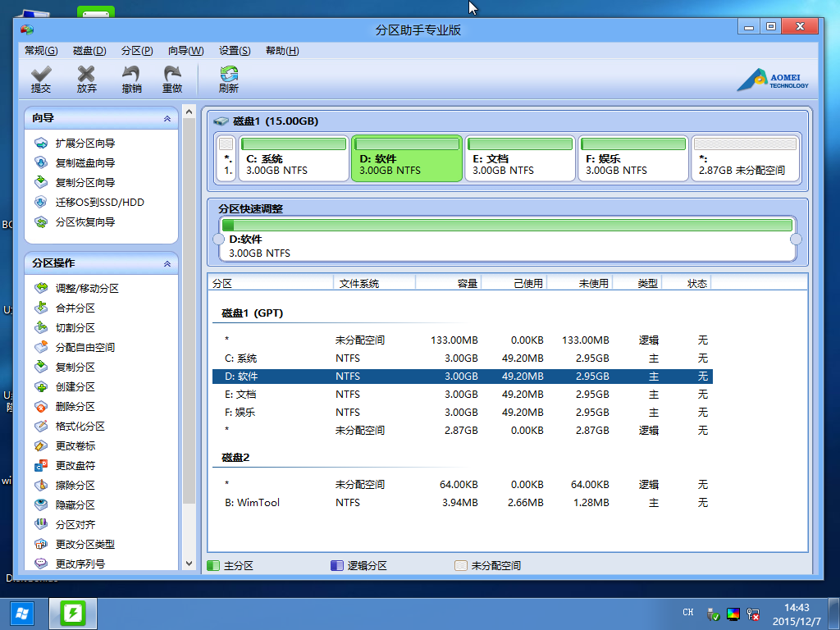The image size is (840, 630).
Task: Open 迁移OS到SSD/HDD wizard
Action: [89, 203]
